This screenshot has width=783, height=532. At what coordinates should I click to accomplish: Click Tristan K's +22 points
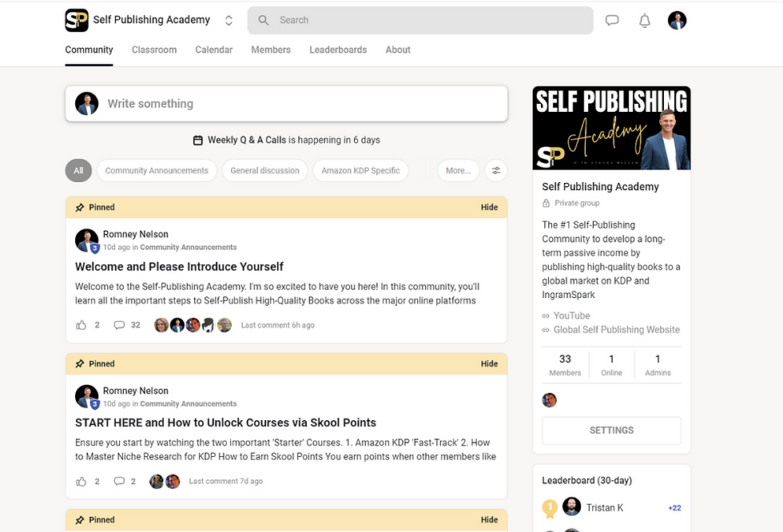point(674,508)
